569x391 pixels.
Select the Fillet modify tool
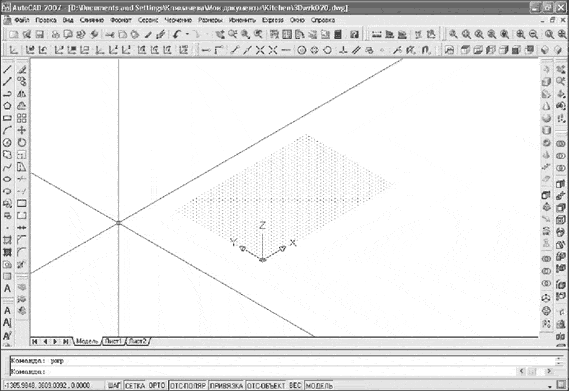(22, 252)
